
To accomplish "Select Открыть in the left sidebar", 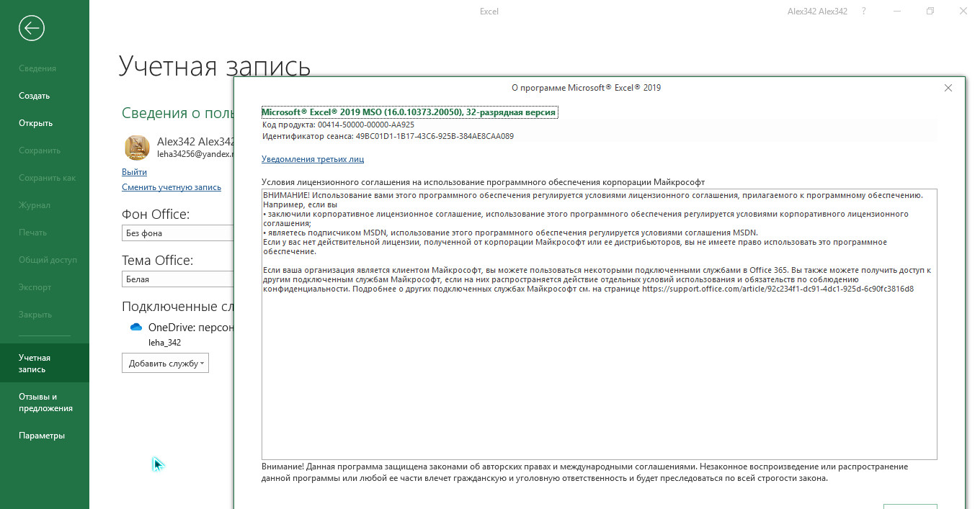I will pos(35,123).
